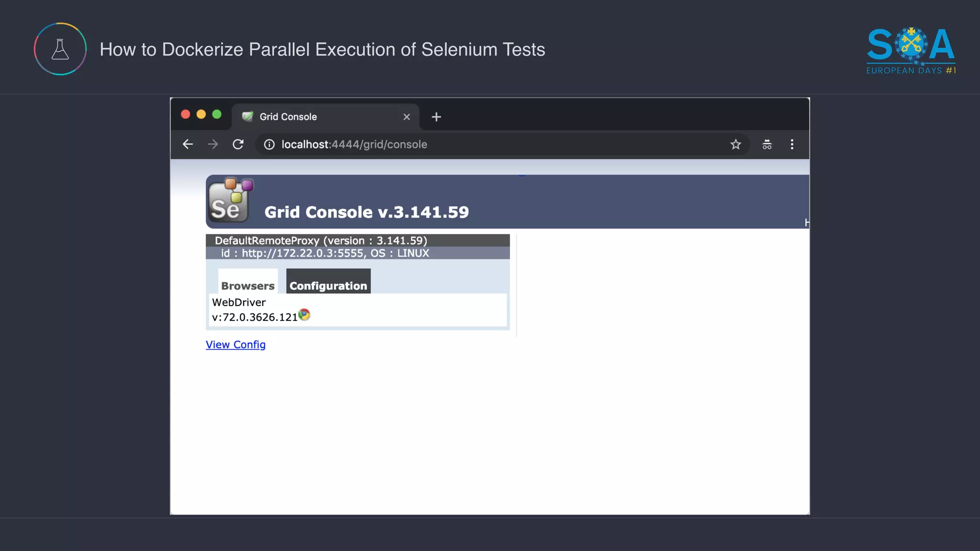This screenshot has height=551, width=980.
Task: Click the green maximize window button
Action: tap(217, 114)
